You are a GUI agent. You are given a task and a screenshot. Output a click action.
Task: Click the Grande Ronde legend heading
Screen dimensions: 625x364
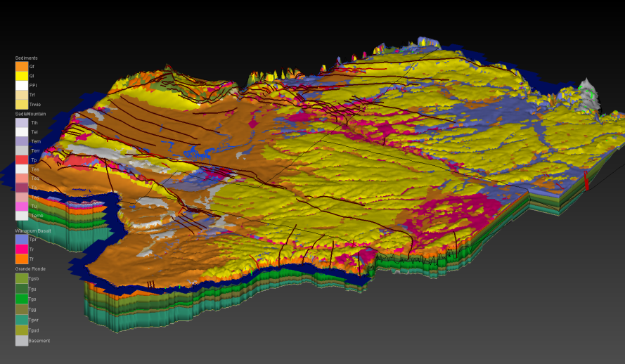point(30,268)
